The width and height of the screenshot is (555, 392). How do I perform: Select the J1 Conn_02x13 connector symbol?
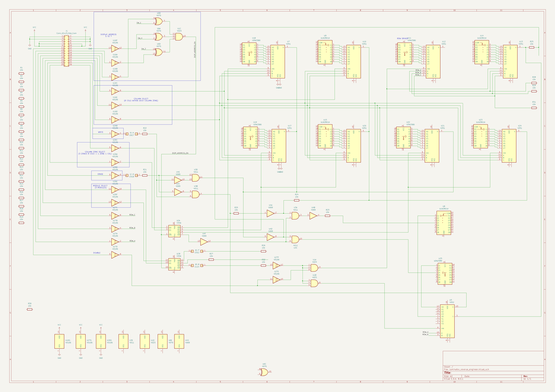(66, 51)
